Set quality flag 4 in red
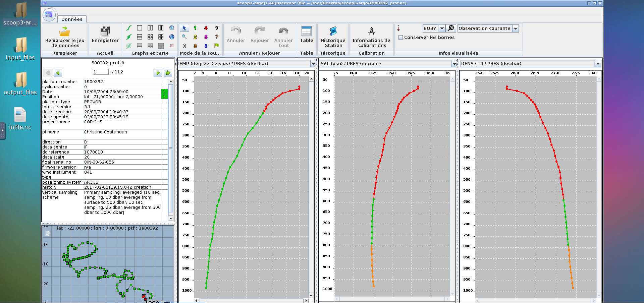The width and height of the screenshot is (644, 303). click(x=206, y=28)
